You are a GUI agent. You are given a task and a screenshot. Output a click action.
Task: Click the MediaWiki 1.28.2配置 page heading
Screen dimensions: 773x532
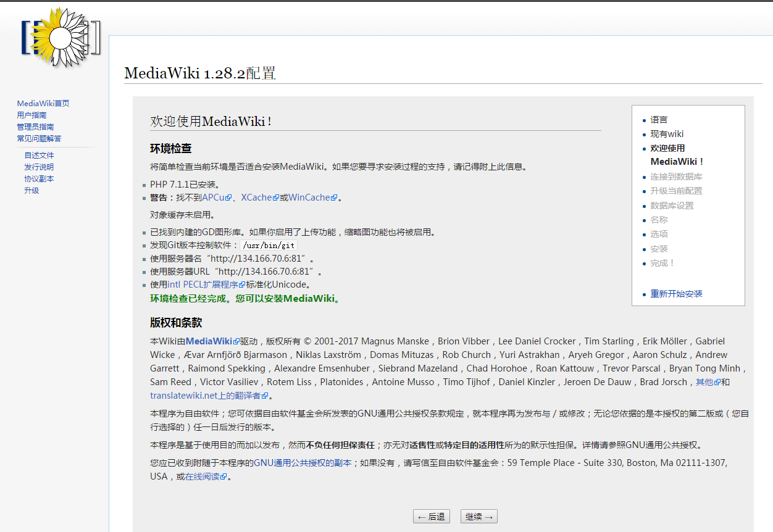tap(199, 73)
